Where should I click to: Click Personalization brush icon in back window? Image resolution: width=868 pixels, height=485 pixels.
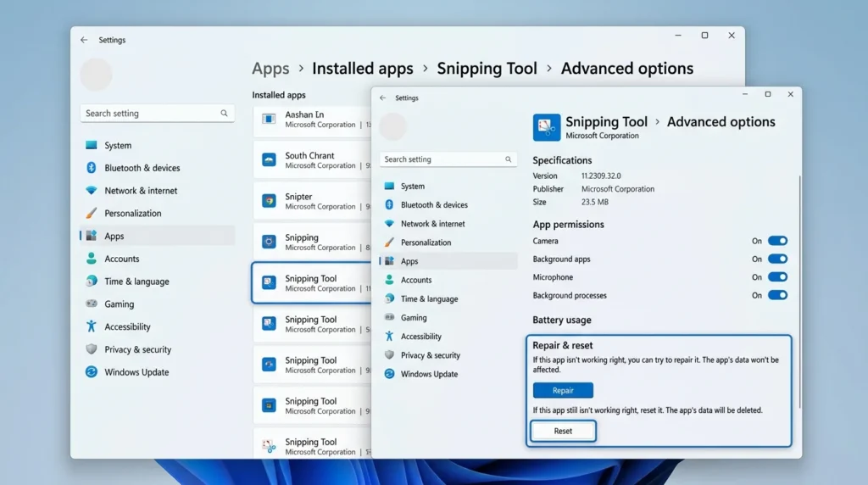tap(92, 213)
